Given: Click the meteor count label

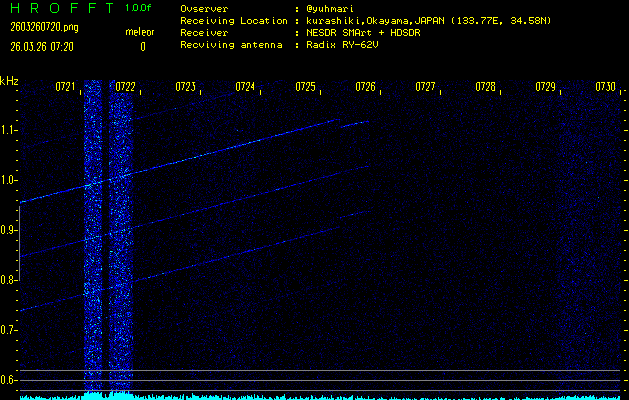Looking at the screenshot, I should pos(139,33).
